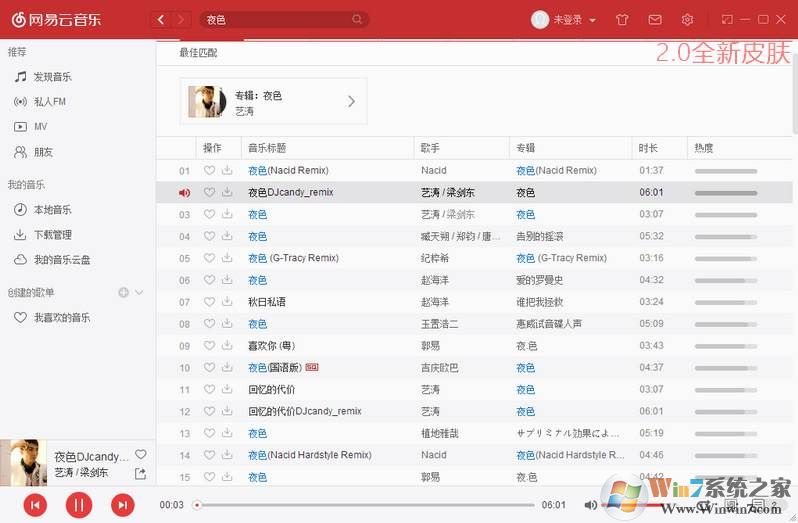Open the messages envelope icon

pos(655,20)
